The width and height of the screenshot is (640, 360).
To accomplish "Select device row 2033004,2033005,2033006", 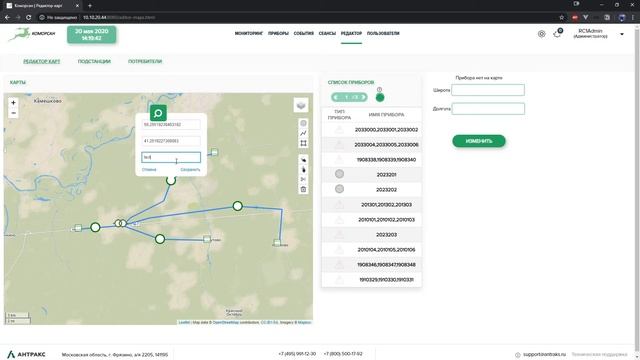I will (x=372, y=145).
